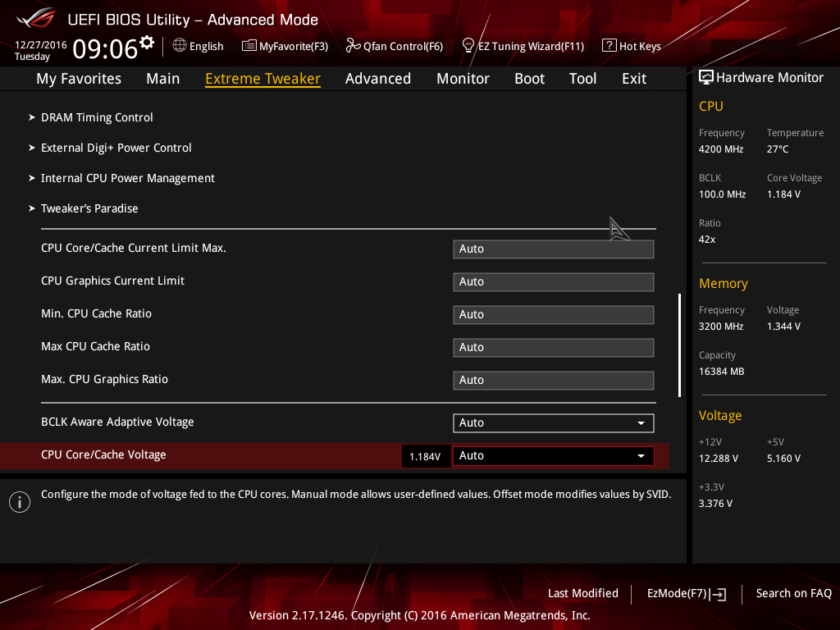
Task: Click the language globe icon
Action: [x=180, y=46]
